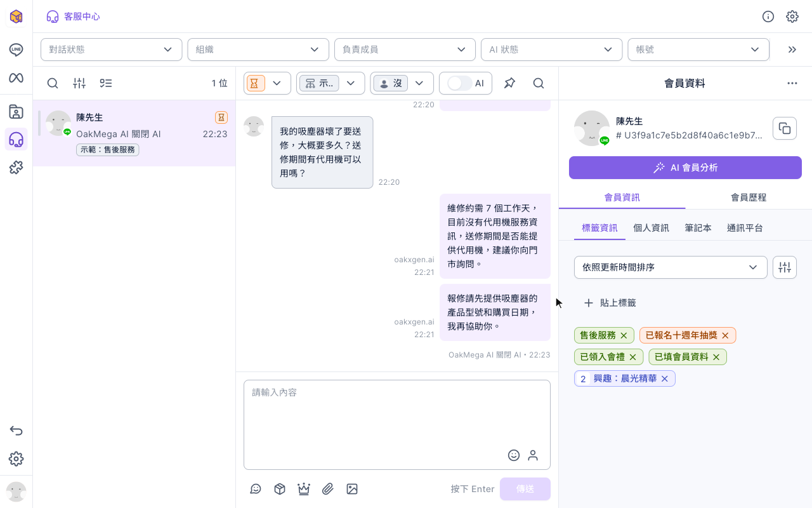Image resolution: width=812 pixels, height=508 pixels.
Task: Open the member contacts sidebar icon
Action: pyautogui.click(x=16, y=112)
